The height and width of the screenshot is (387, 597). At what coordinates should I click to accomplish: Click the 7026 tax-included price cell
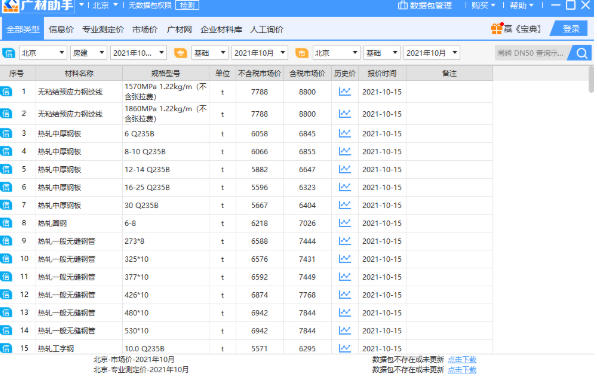(x=307, y=223)
